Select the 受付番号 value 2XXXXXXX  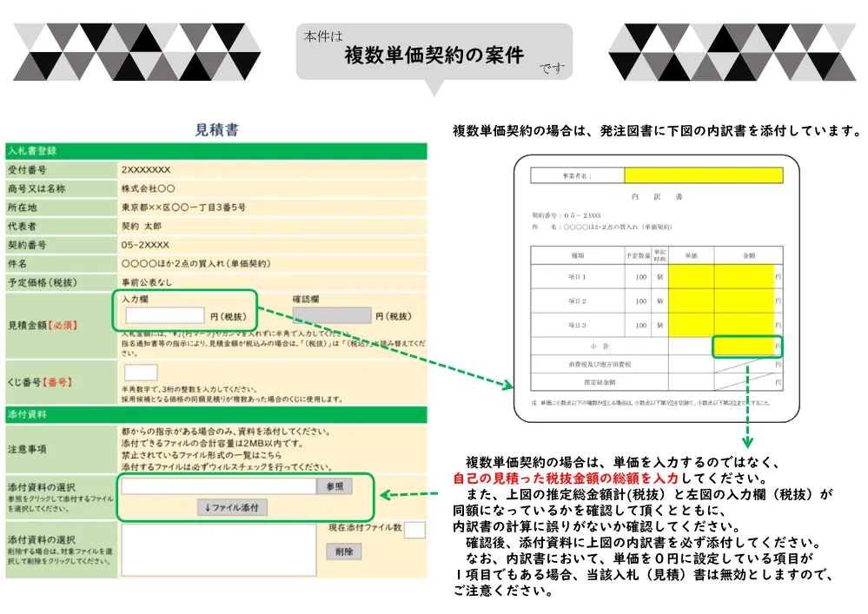pos(146,170)
